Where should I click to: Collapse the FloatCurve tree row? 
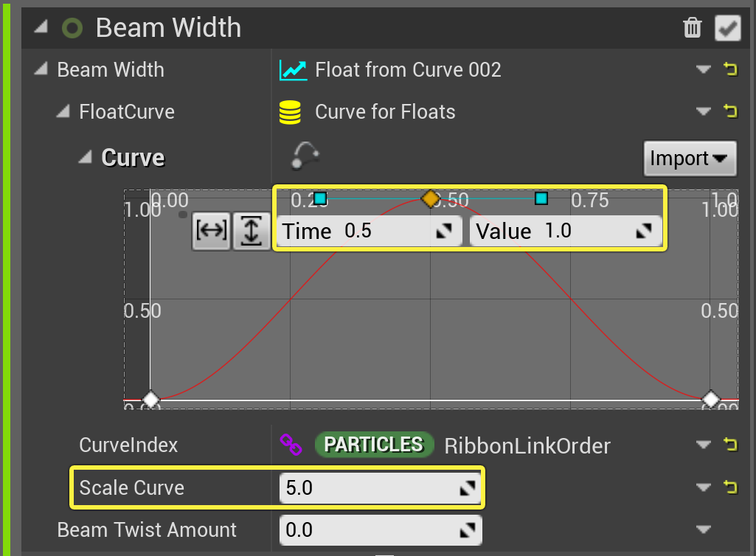click(63, 111)
